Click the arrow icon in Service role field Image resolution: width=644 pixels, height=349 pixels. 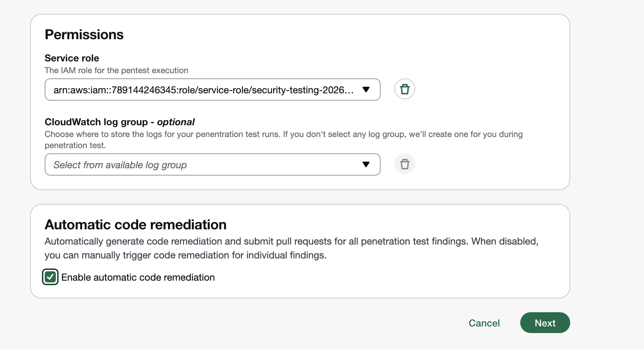click(366, 90)
